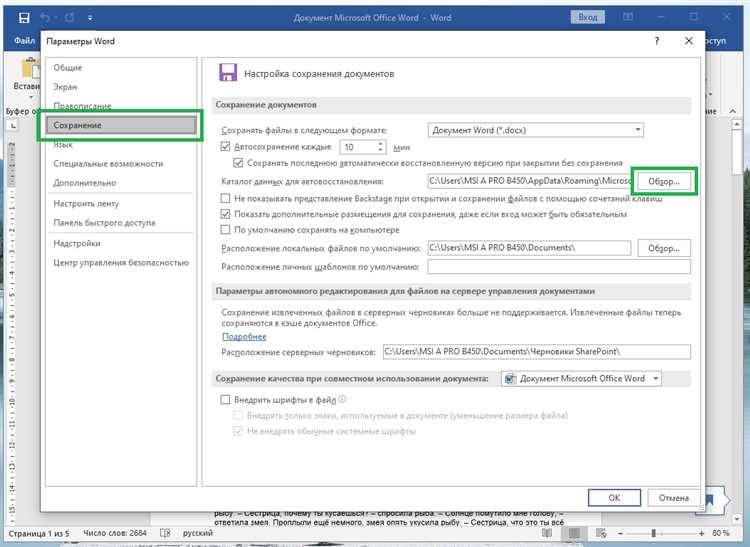Click the zoom out minus button
This screenshot has height=547, width=750.
point(620,533)
